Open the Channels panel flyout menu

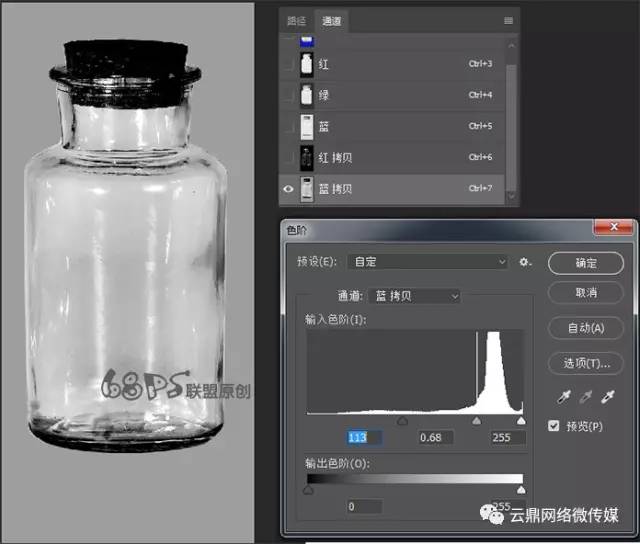(x=510, y=19)
